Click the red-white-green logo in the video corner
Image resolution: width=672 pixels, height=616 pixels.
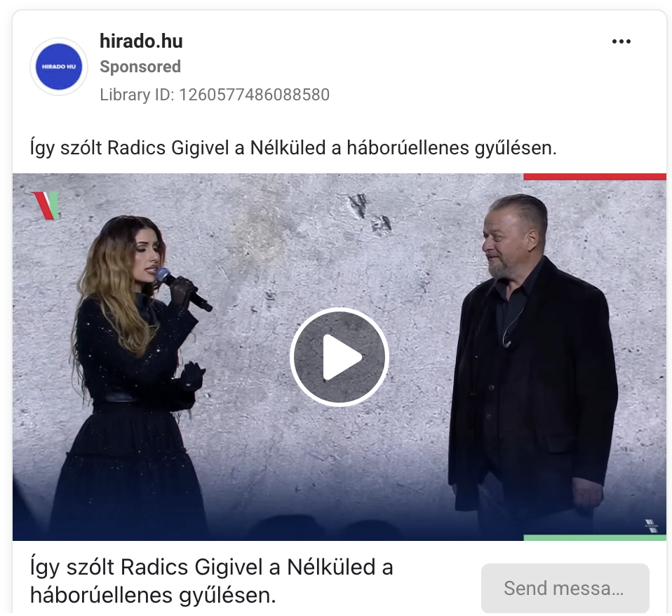(x=46, y=206)
